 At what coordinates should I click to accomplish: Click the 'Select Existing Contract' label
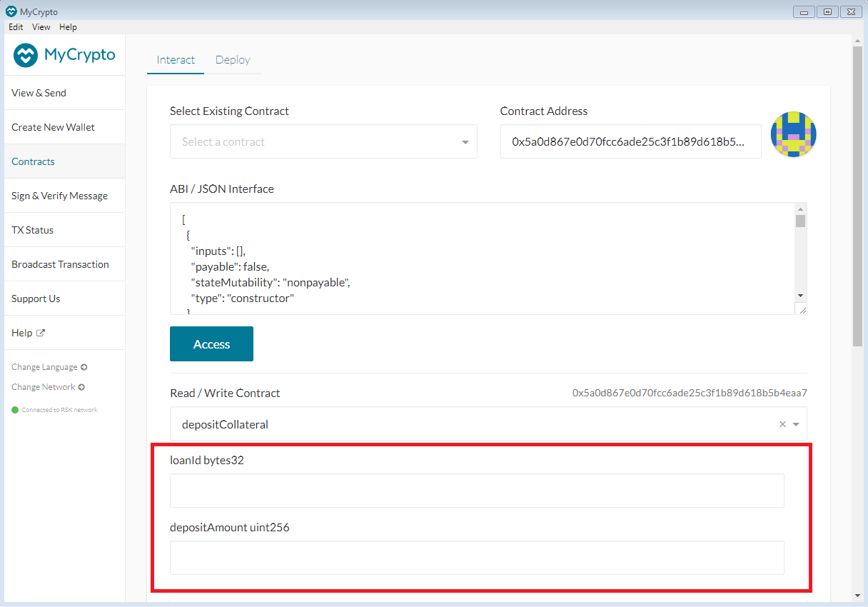229,111
